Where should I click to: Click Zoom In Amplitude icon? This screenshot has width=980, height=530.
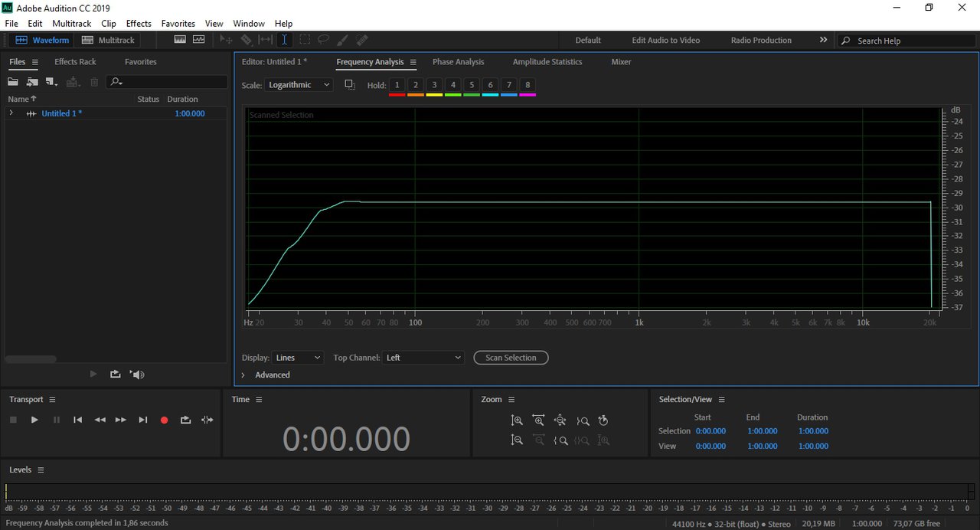(x=517, y=420)
